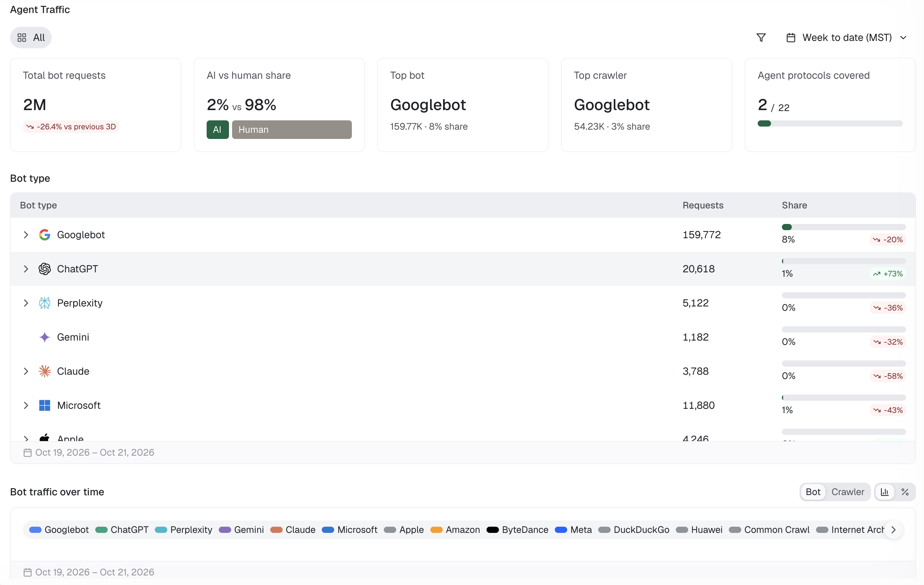
Task: Switch to the Crawler tab
Action: pos(848,492)
